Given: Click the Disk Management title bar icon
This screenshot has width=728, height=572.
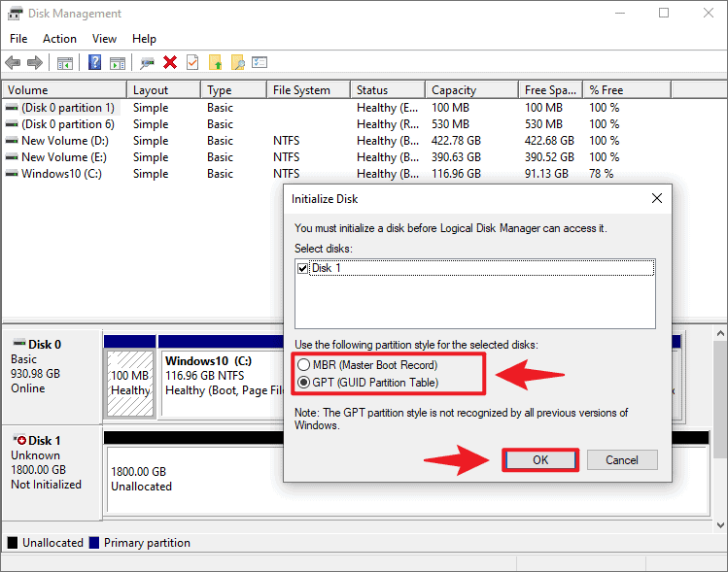Looking at the screenshot, I should tap(15, 14).
